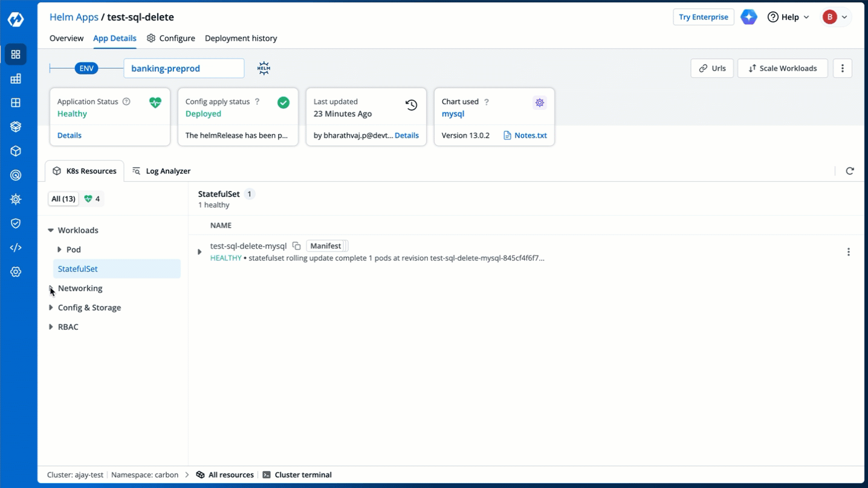Image resolution: width=868 pixels, height=488 pixels.
Task: Expand the Networking tree section
Action: point(51,289)
